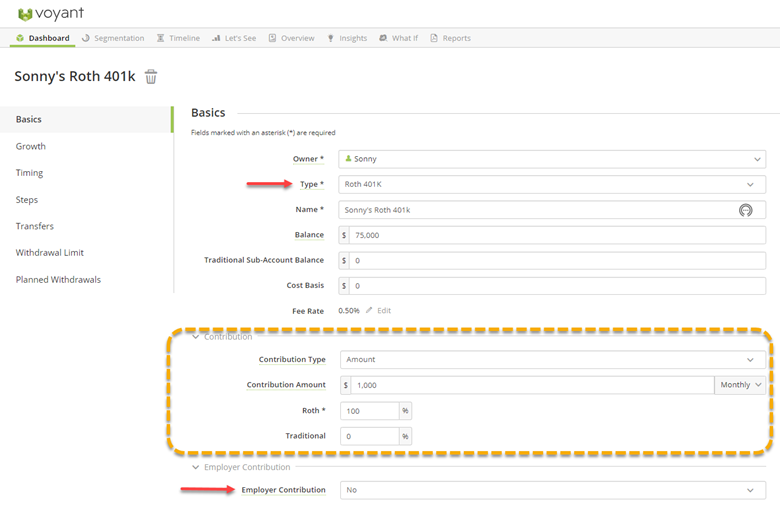The image size is (780, 512).
Task: Click the Insights lightbulb icon
Action: (330, 38)
